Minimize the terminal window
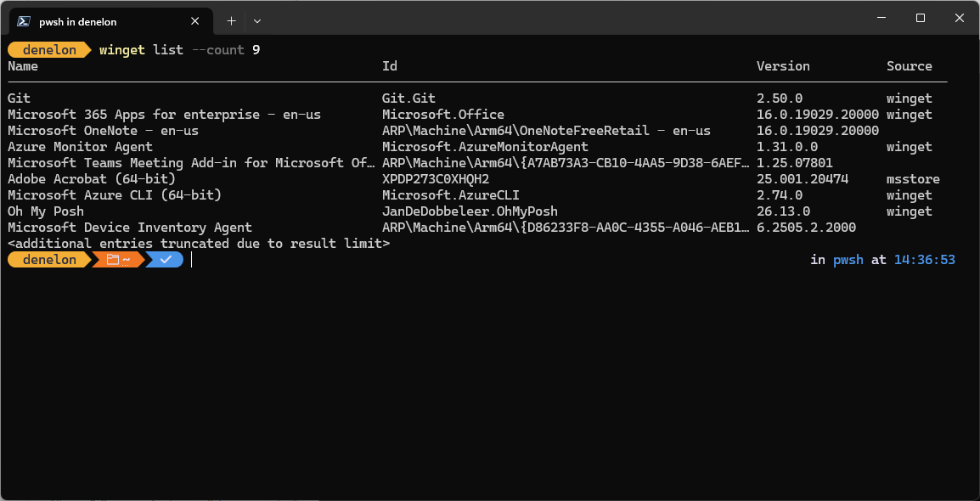The image size is (980, 501). pyautogui.click(x=881, y=18)
